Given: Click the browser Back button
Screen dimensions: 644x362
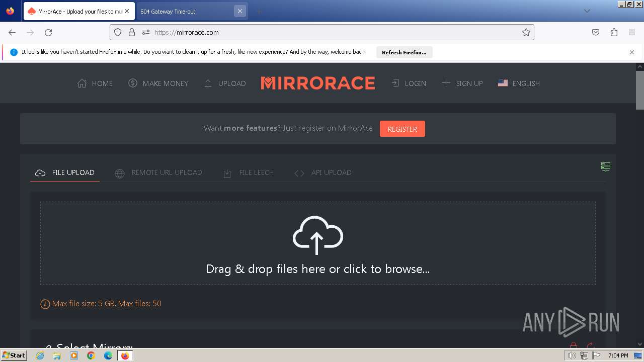Looking at the screenshot, I should [12, 32].
